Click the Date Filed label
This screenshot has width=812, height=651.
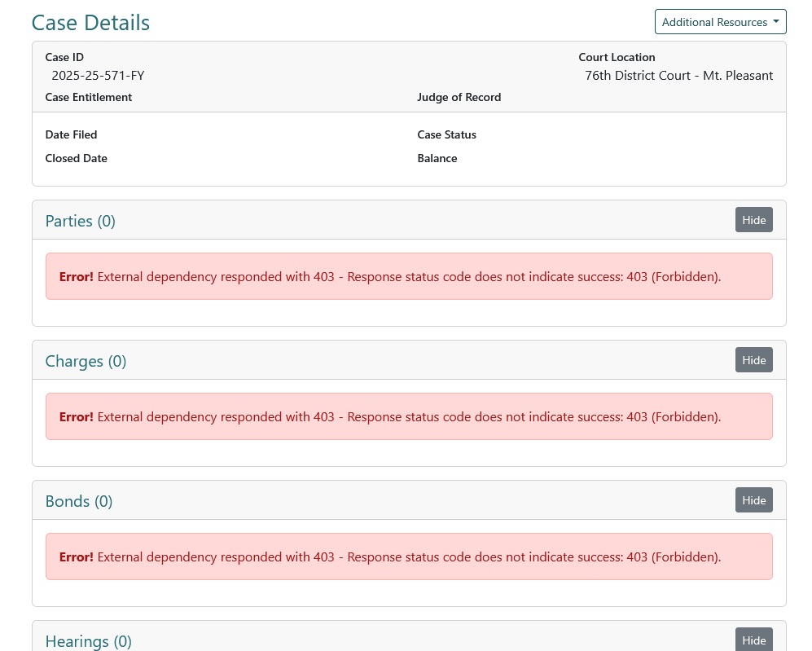71,134
